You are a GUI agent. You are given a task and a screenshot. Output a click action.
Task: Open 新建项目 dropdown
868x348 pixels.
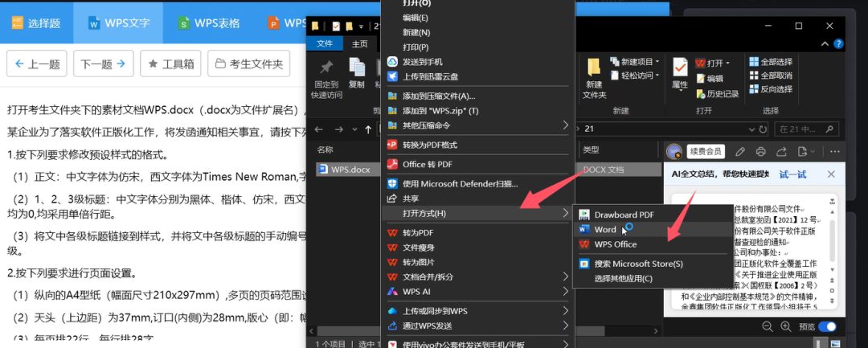coord(634,61)
